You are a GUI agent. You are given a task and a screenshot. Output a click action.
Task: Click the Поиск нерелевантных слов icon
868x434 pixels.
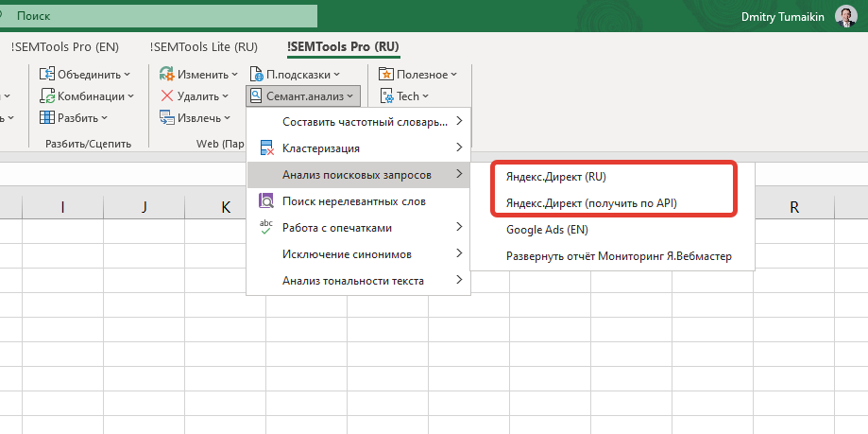click(x=266, y=201)
